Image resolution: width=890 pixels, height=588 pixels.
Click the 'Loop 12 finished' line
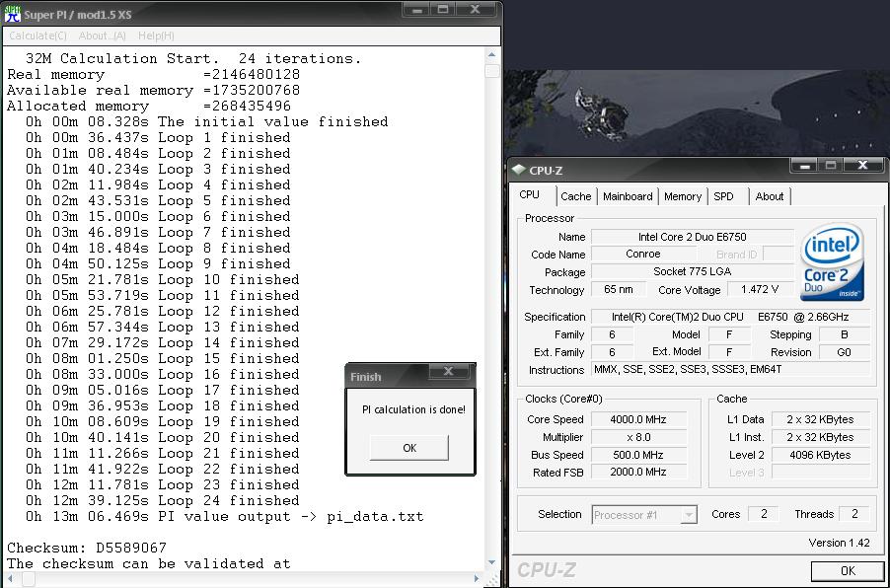pos(163,311)
